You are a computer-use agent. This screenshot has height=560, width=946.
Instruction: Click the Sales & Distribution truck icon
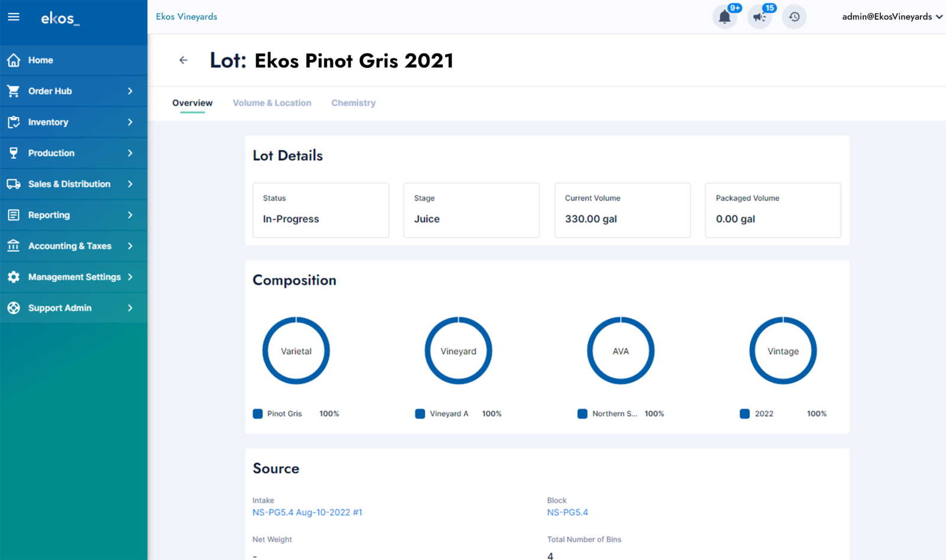tap(14, 184)
